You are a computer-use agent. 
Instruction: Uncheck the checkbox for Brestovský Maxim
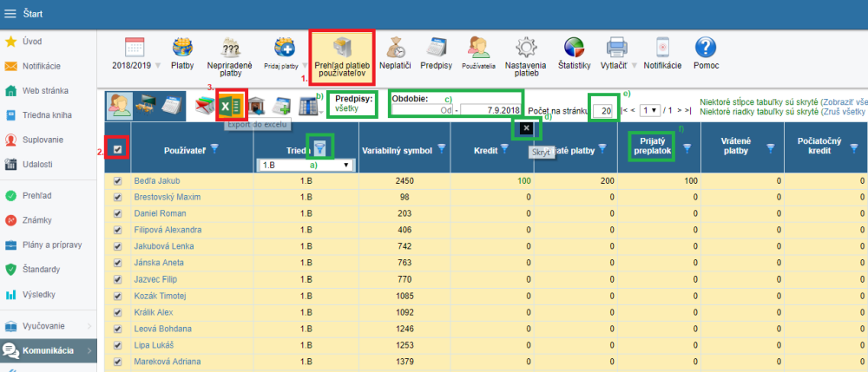click(x=117, y=198)
